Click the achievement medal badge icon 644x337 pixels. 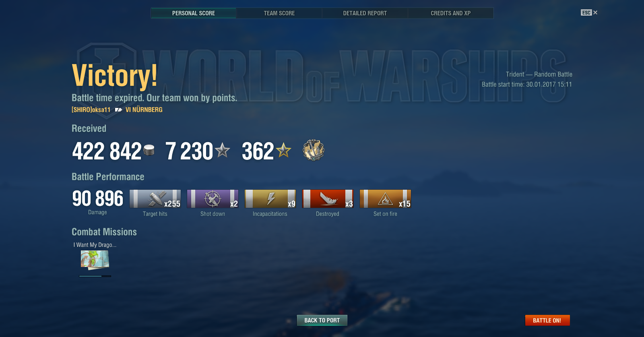(x=314, y=151)
